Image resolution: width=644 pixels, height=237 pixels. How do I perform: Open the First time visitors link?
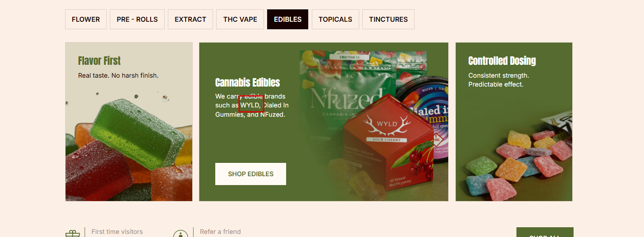(x=117, y=232)
